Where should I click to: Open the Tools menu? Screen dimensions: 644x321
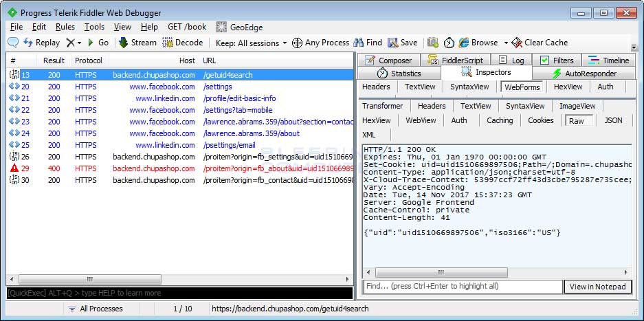94,27
